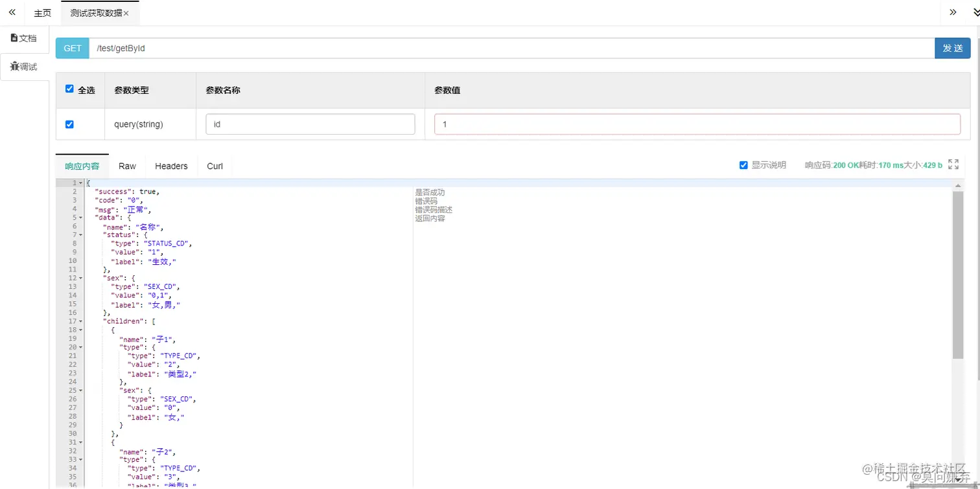The width and height of the screenshot is (980, 489).
Task: Close the 测试获取数据 tab with its ×
Action: tap(126, 13)
